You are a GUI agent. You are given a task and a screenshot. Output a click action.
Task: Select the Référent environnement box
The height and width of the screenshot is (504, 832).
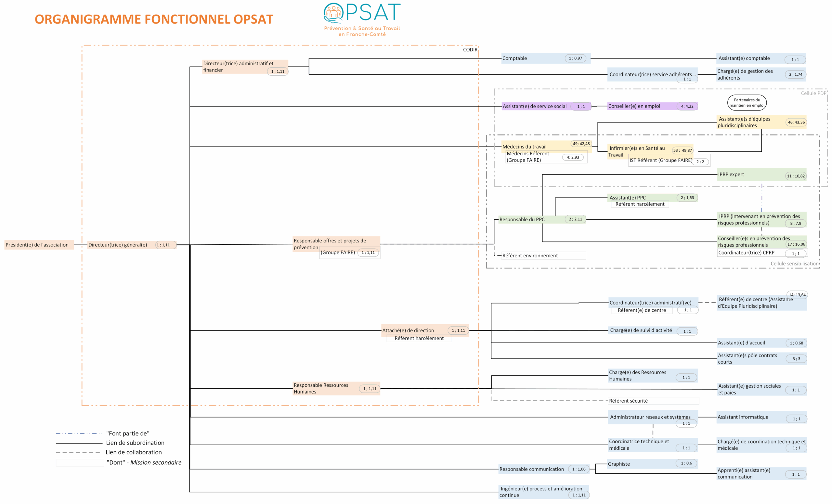543,255
